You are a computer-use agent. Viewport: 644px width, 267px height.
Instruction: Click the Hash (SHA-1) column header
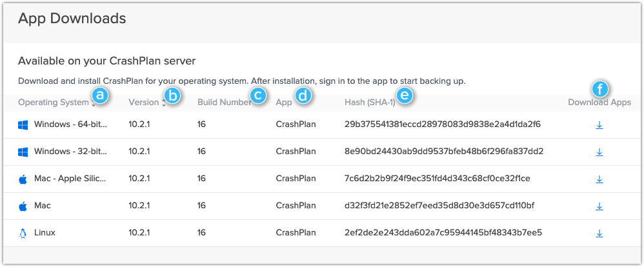pyautogui.click(x=370, y=103)
